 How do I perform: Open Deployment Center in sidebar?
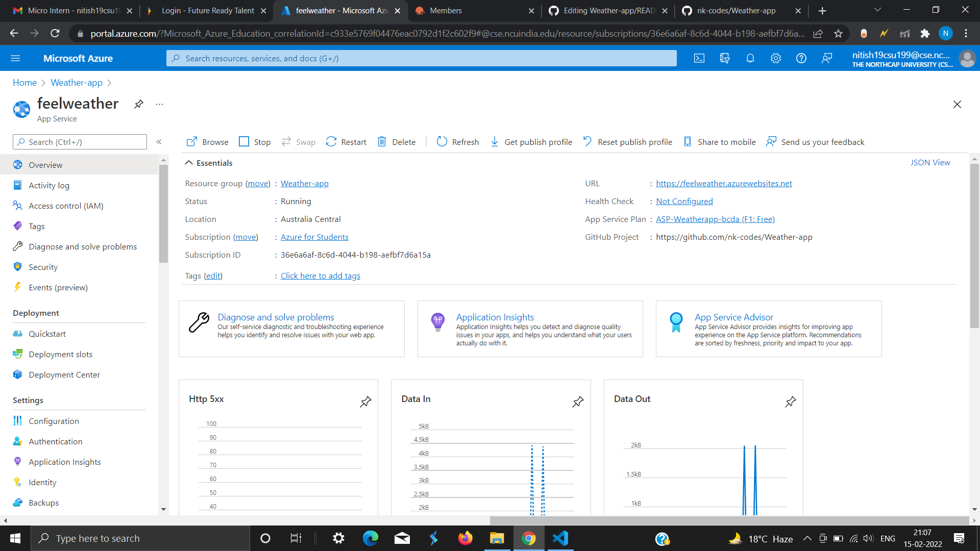[x=64, y=374]
